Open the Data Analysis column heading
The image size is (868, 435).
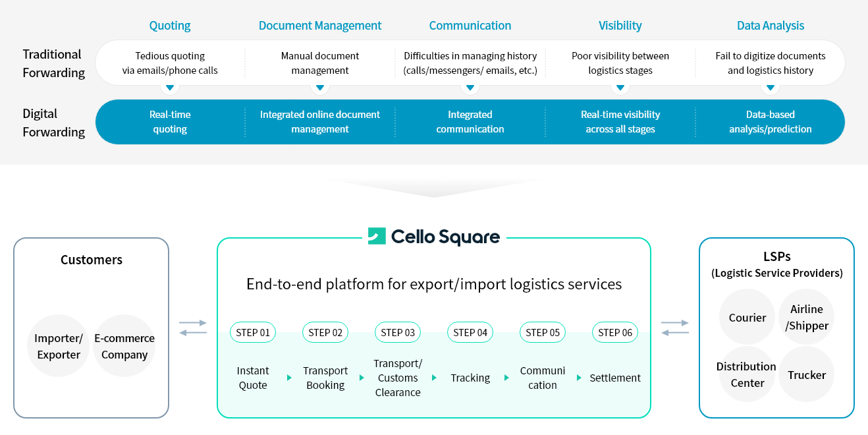(x=771, y=26)
